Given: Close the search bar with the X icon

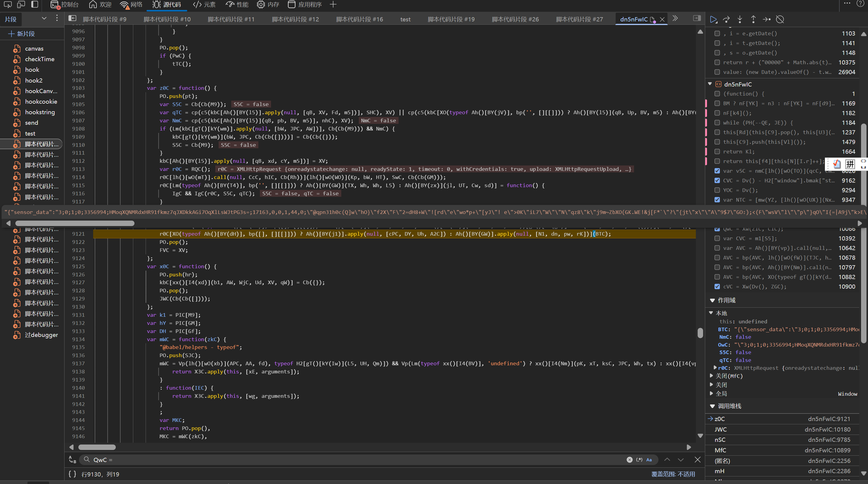Looking at the screenshot, I should [697, 460].
